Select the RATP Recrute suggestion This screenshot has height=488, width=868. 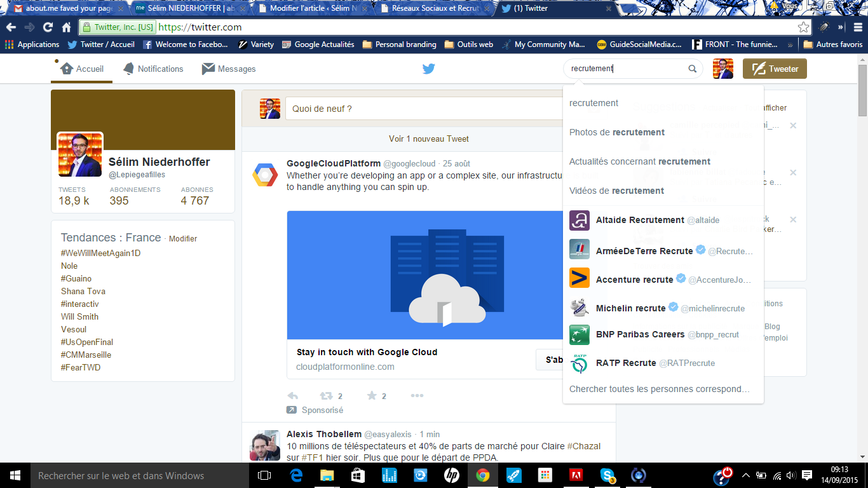point(663,363)
